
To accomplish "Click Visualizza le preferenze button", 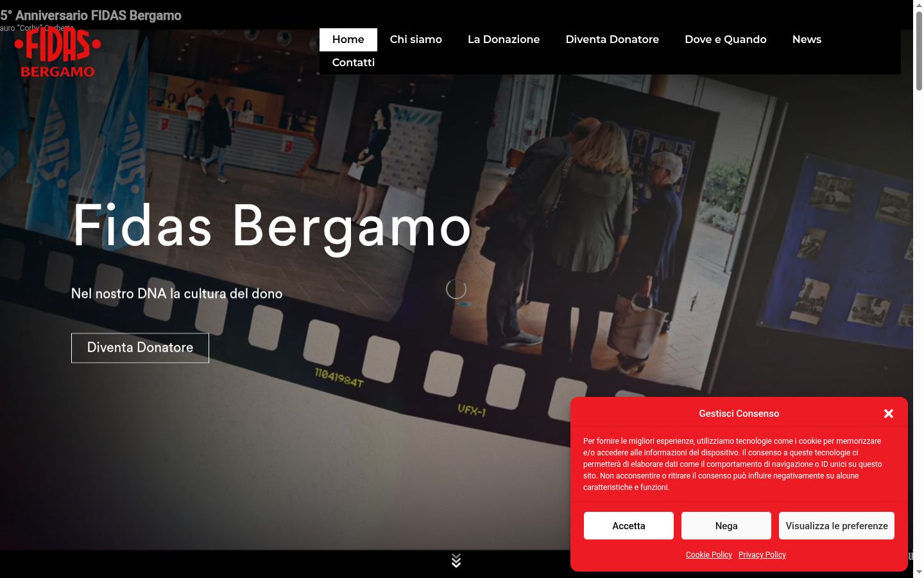I will tap(837, 525).
